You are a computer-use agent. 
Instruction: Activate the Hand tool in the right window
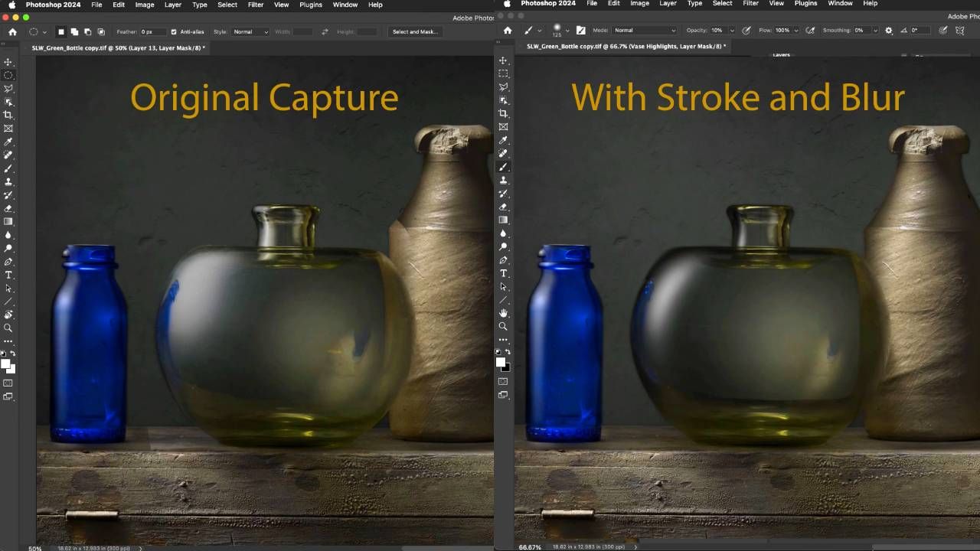pos(503,313)
